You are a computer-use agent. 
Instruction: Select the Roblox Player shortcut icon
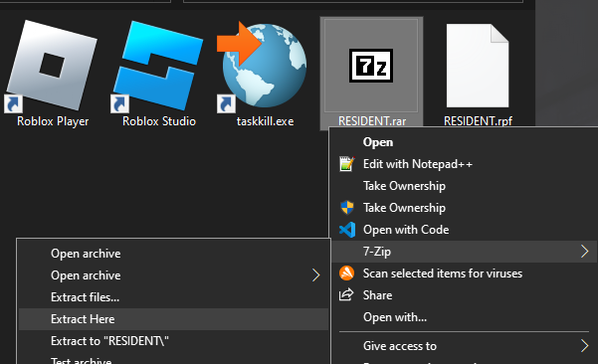[53, 66]
